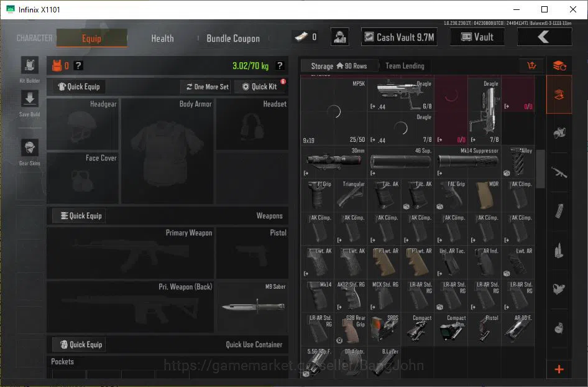Select the AK12 Std. RG grip
Viewport: 588px width, 387px height.
pyautogui.click(x=350, y=296)
